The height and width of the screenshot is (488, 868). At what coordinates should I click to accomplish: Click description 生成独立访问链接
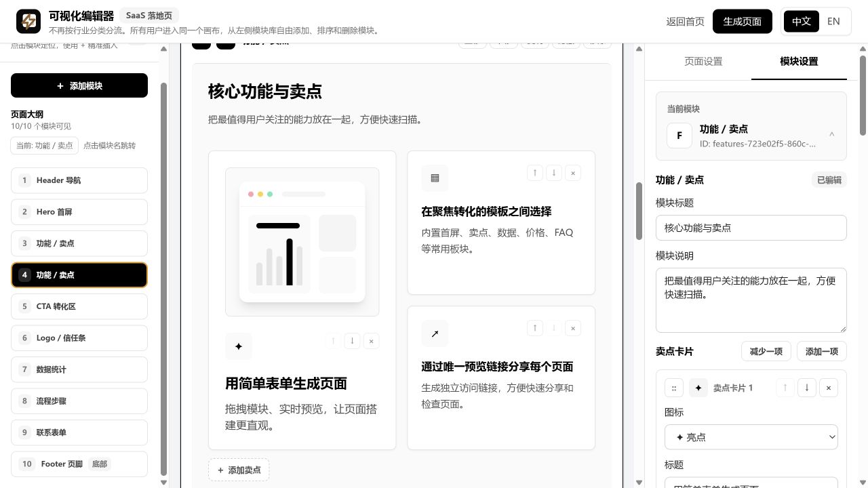(497, 396)
